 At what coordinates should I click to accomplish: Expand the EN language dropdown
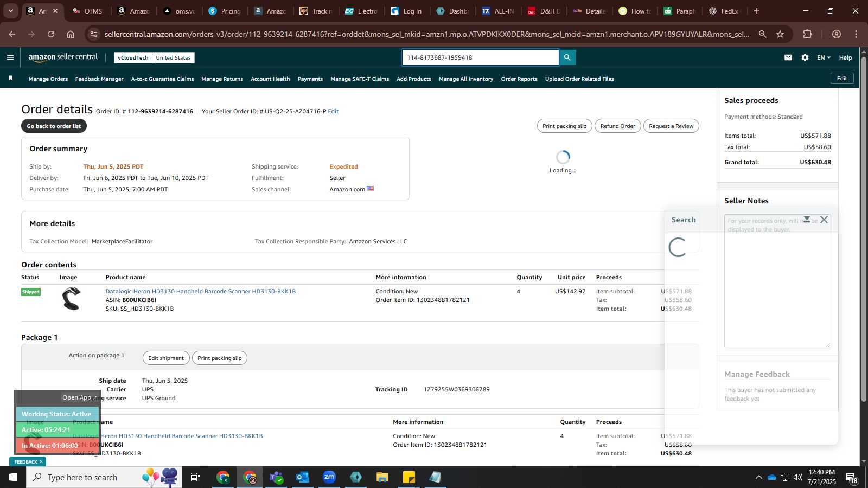824,57
